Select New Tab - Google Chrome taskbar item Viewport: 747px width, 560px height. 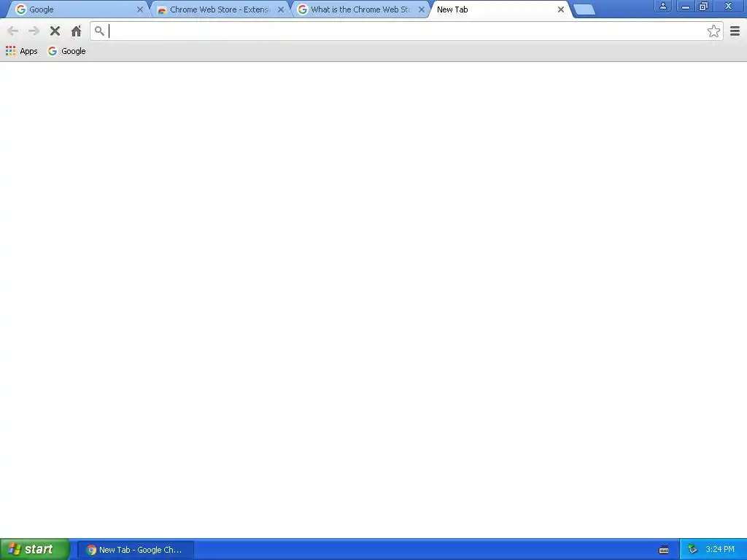coord(135,550)
